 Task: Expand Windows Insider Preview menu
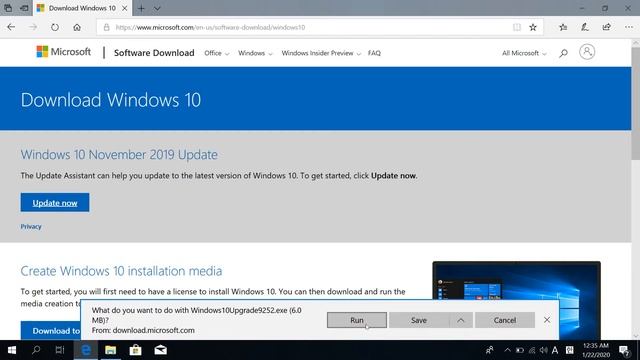[x=321, y=53]
